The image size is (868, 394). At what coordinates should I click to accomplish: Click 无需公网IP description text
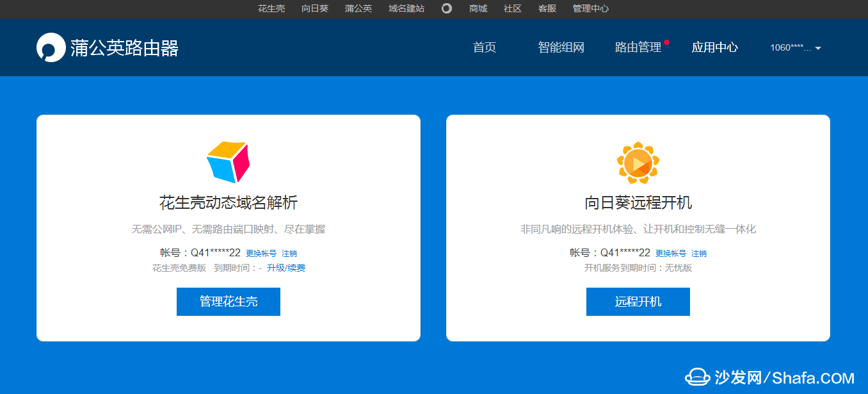coord(229,229)
